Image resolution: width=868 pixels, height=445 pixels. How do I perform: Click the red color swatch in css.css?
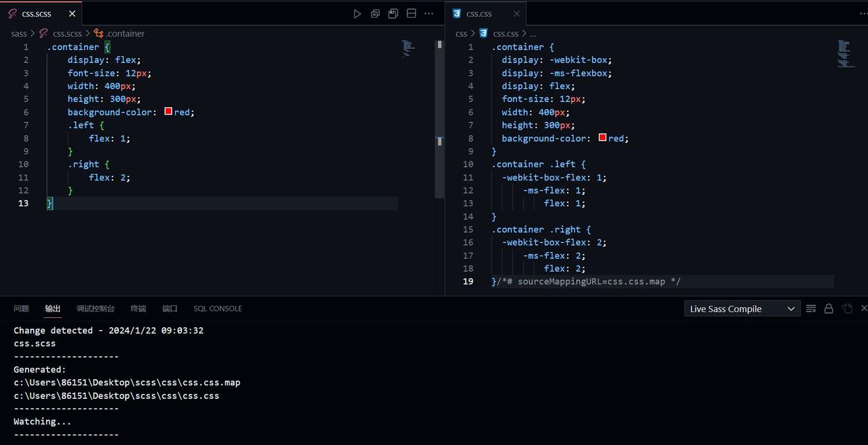pyautogui.click(x=602, y=138)
